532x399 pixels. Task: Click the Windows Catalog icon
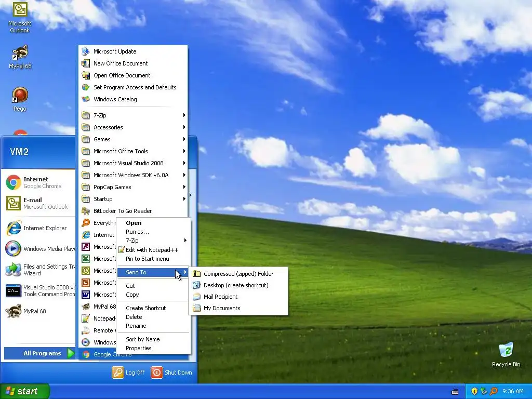click(86, 99)
